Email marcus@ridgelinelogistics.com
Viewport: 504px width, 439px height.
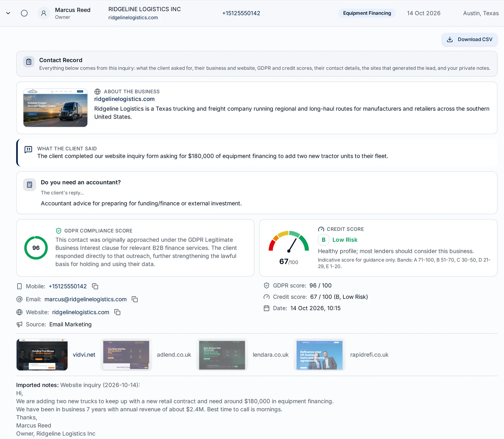(86, 299)
